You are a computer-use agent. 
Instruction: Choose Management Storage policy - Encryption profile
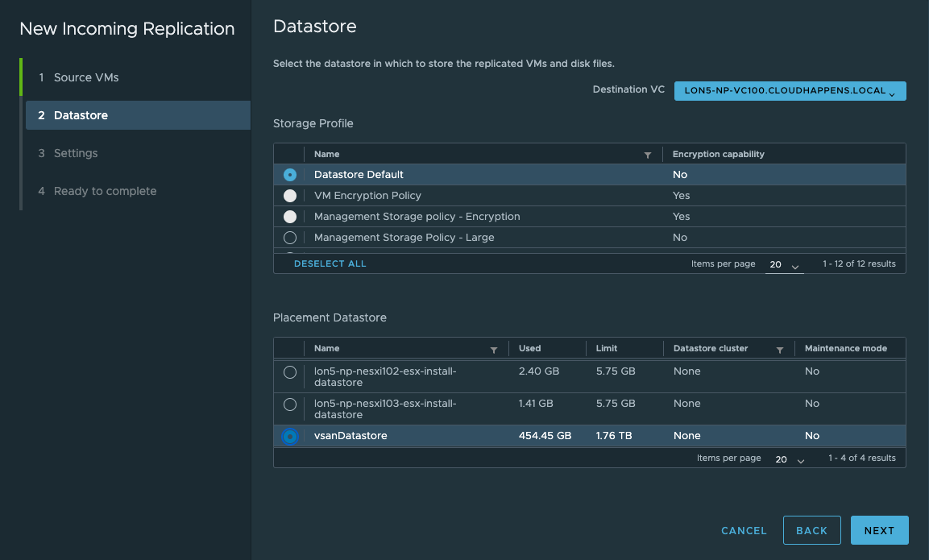[290, 217]
